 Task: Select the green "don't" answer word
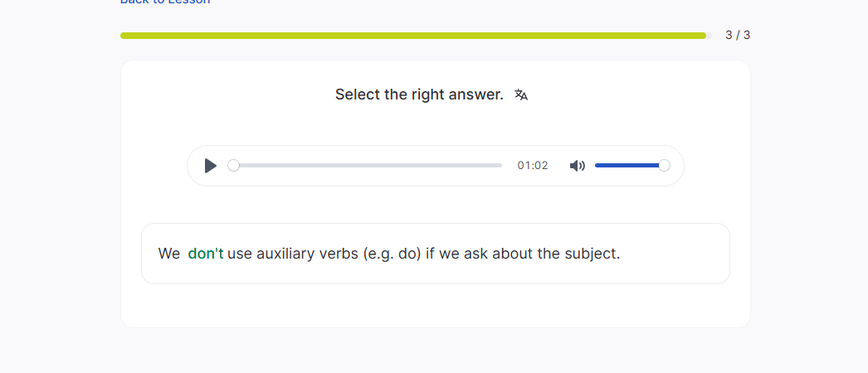206,254
